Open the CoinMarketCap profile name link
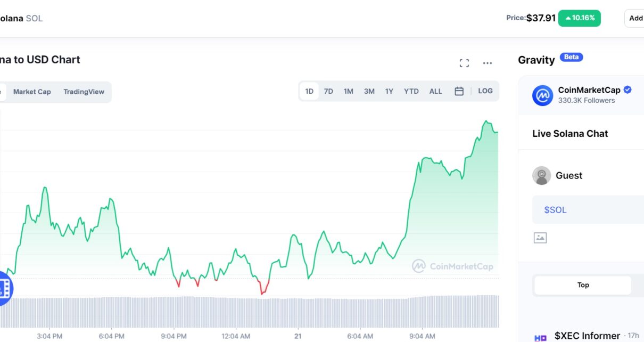644x342 pixels. pos(589,90)
